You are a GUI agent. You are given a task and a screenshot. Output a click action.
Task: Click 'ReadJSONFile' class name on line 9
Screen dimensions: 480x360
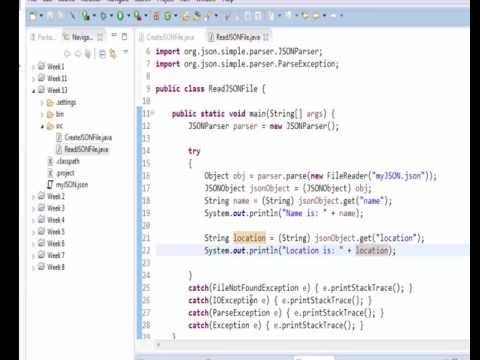233,89
